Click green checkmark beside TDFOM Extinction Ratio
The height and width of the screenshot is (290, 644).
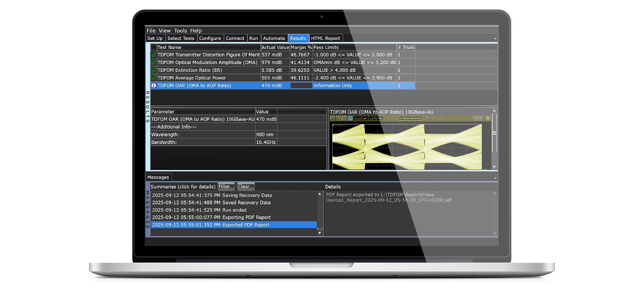tap(154, 70)
